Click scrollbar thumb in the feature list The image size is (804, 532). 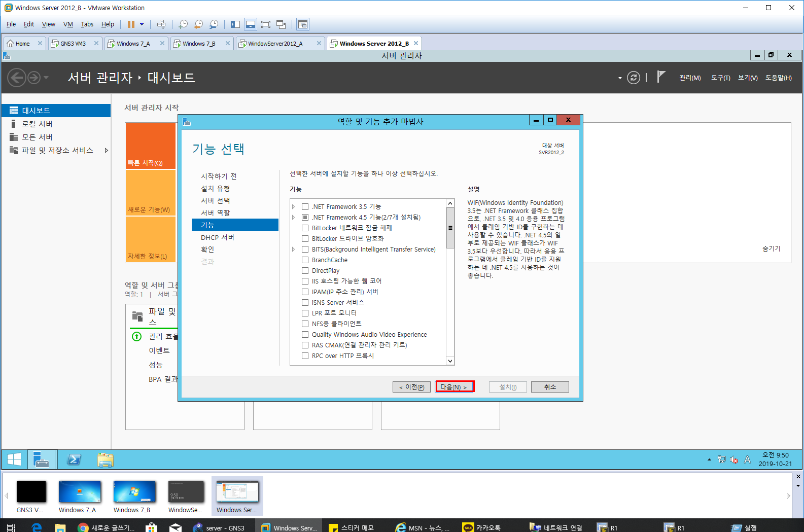pyautogui.click(x=450, y=228)
